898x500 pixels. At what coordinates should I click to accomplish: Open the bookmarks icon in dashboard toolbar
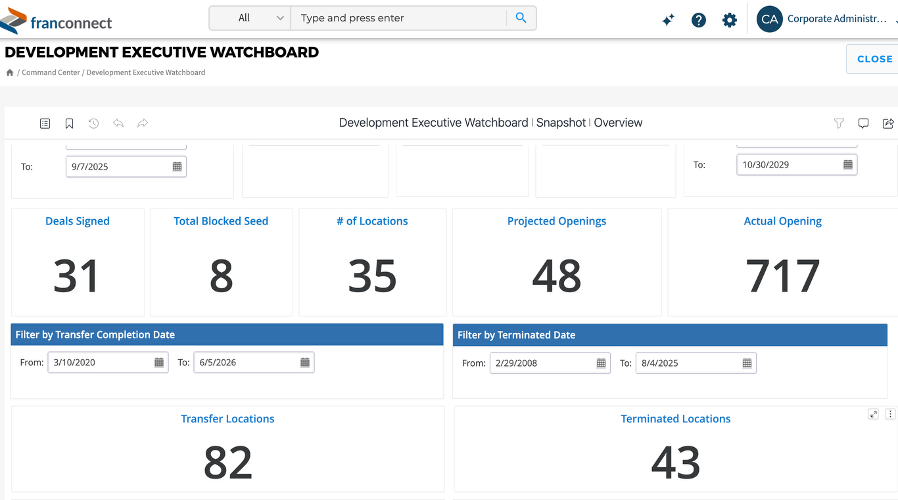[69, 123]
